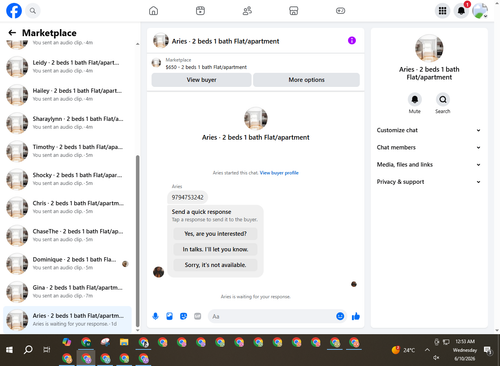Open Shocky conversation
The image size is (500, 366).
tap(67, 179)
